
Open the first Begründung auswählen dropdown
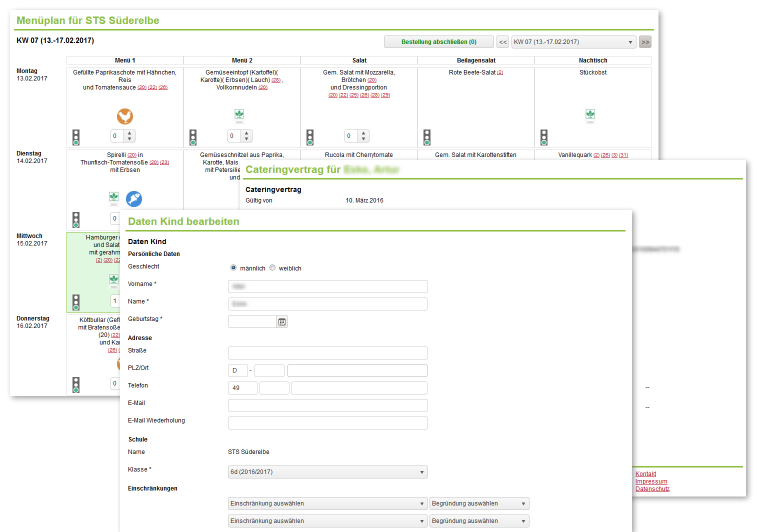479,503
